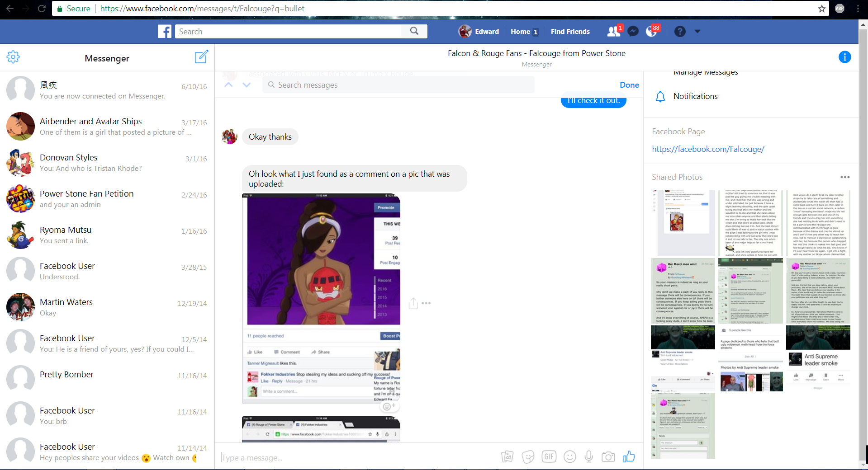This screenshot has height=470, width=868.
Task: Open account dropdown arrow in top bar
Action: pyautogui.click(x=697, y=31)
